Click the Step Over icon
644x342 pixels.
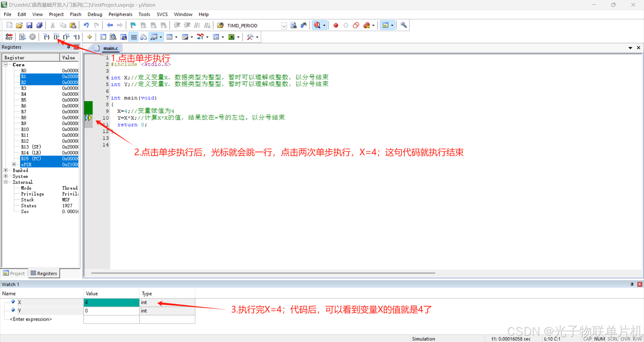56,37
